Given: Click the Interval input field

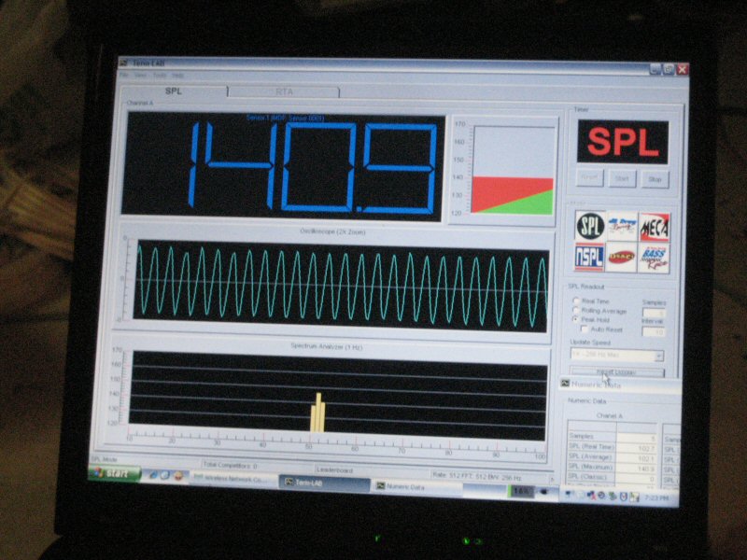Looking at the screenshot, I should coord(653,331).
